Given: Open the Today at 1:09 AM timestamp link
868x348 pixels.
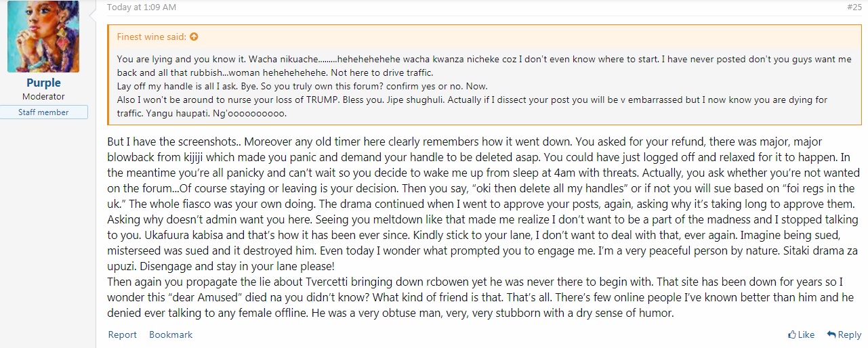Looking at the screenshot, I should tap(142, 7).
